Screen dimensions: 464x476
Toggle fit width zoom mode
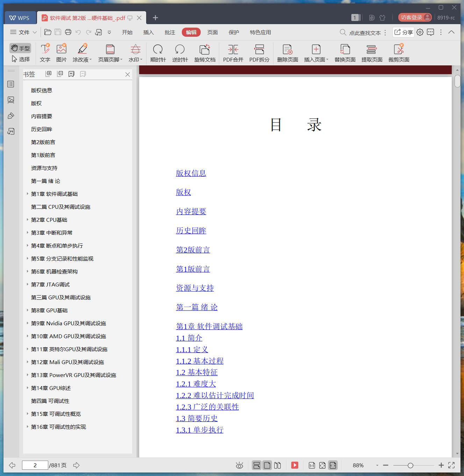click(x=333, y=465)
